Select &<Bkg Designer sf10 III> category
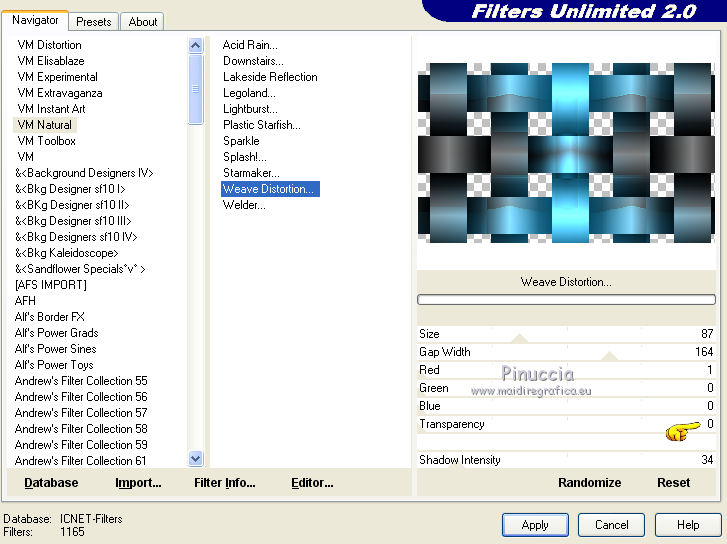Screen dimensions: 727x544 pos(73,221)
